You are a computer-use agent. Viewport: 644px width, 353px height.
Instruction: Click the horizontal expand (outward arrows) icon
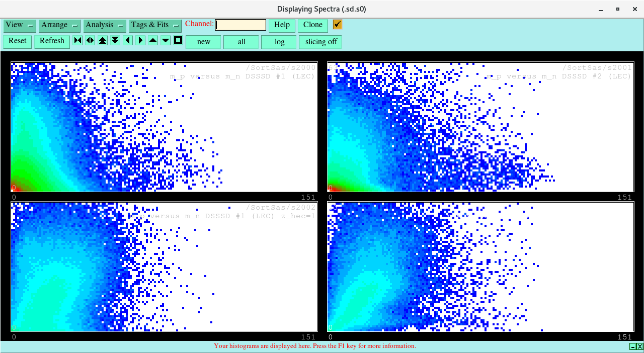tap(90, 41)
